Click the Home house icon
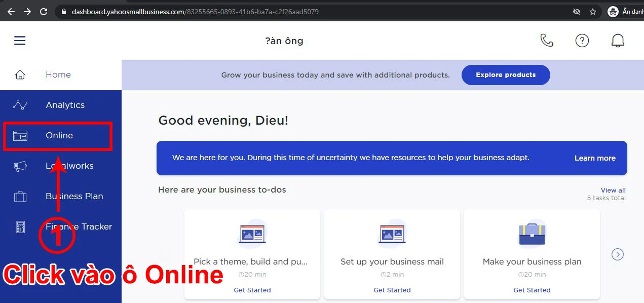The width and height of the screenshot is (644, 303). point(20,74)
